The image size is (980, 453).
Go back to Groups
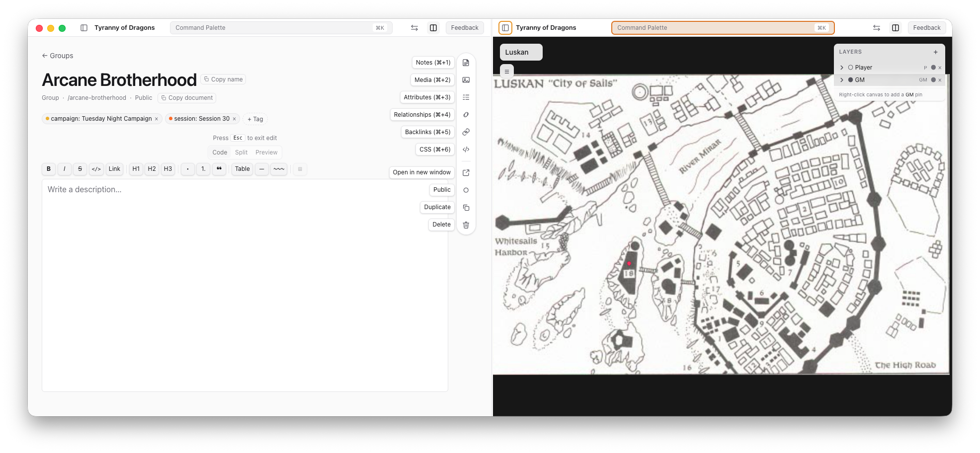tap(58, 56)
